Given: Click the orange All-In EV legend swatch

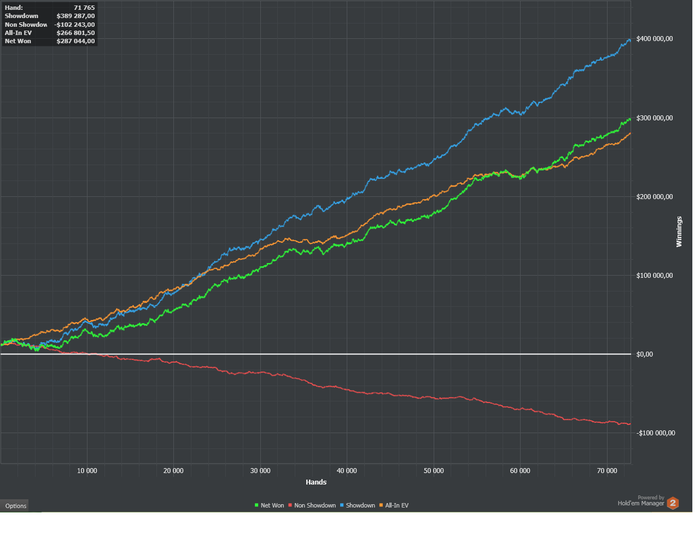Looking at the screenshot, I should tap(381, 506).
